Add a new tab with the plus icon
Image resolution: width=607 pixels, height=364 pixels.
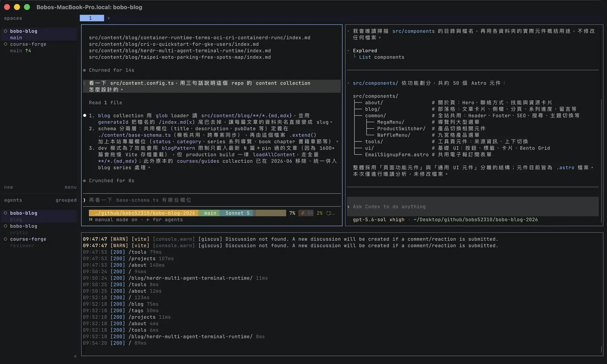coord(109,18)
